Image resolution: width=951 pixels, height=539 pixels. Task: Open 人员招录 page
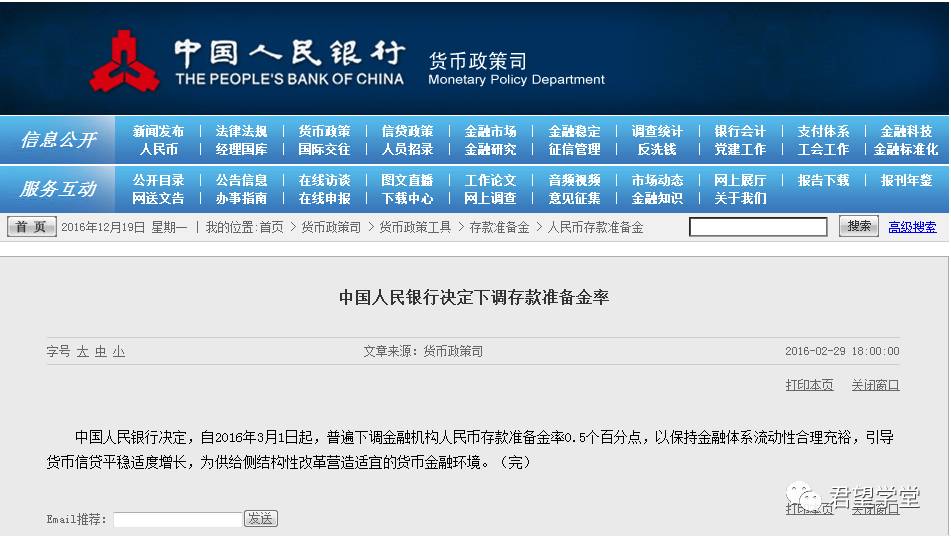pos(408,149)
